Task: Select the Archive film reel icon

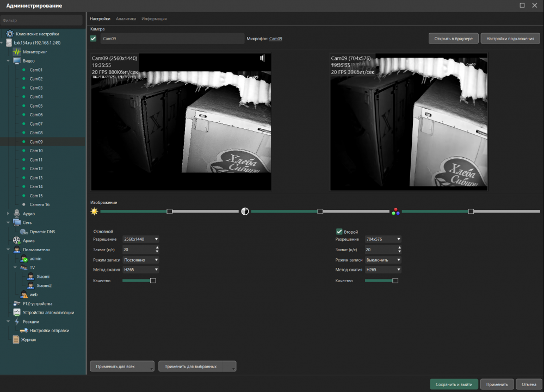Action: point(16,240)
